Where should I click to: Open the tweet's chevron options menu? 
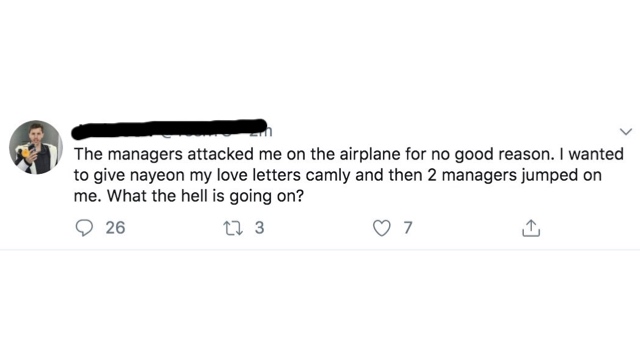pos(626,131)
